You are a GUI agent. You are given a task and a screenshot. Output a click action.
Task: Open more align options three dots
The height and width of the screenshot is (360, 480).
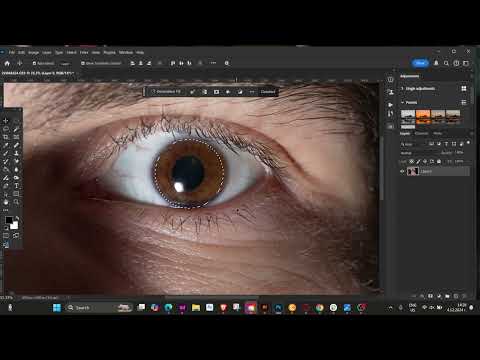pos(213,63)
